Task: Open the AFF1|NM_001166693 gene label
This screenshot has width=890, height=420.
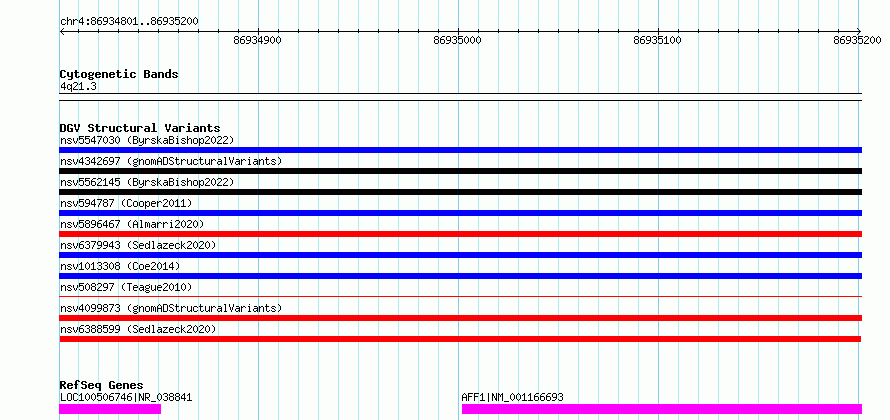Action: click(x=513, y=397)
